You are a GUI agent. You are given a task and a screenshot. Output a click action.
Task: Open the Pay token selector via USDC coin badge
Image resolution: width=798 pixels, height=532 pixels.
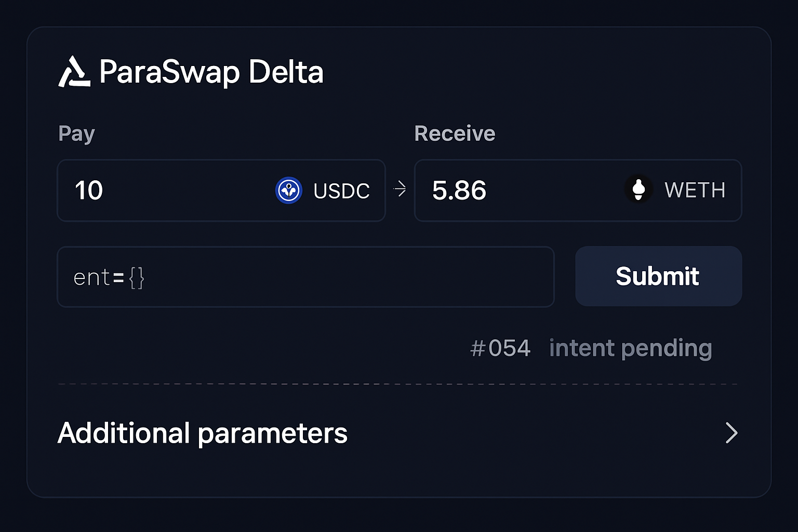click(289, 190)
